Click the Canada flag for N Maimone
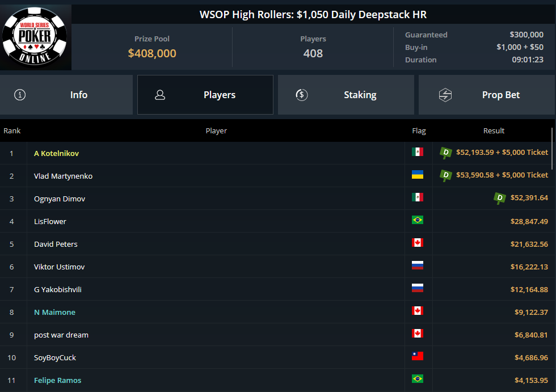Image resolution: width=556 pixels, height=392 pixels. pyautogui.click(x=418, y=311)
